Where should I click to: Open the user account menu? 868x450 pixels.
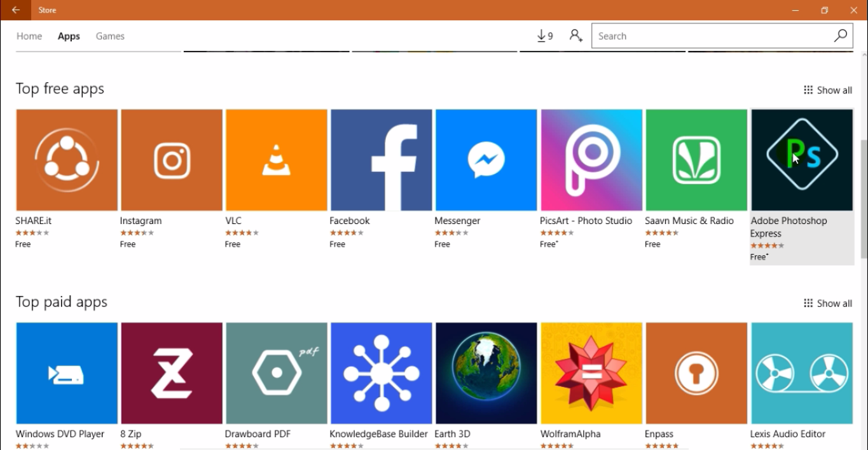pyautogui.click(x=576, y=36)
